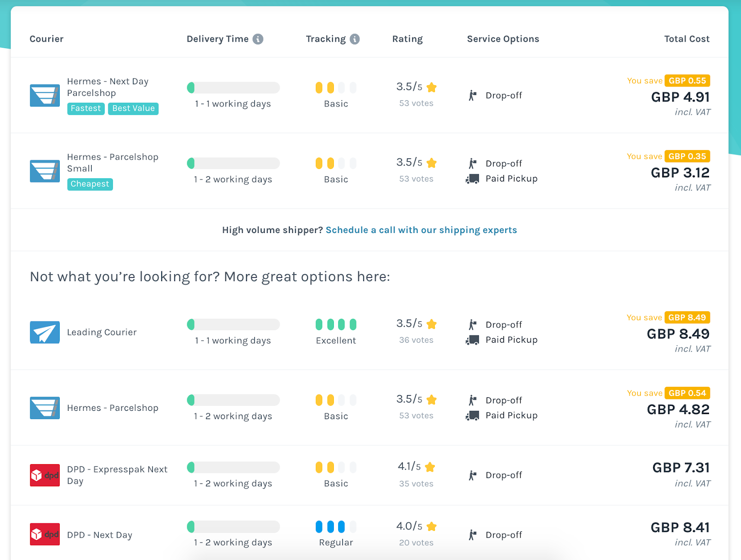Click the info icon beside Delivery Time
Image resolution: width=741 pixels, height=560 pixels.
point(258,39)
